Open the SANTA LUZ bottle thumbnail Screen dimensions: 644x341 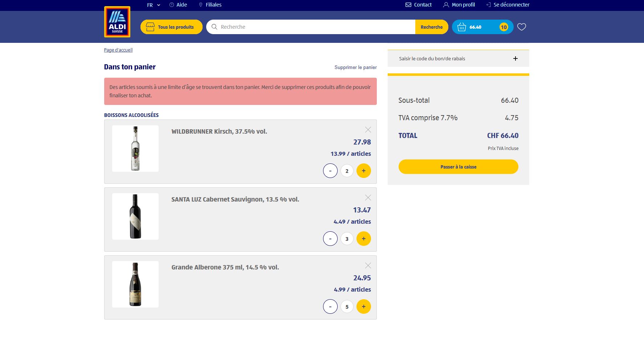[135, 216]
